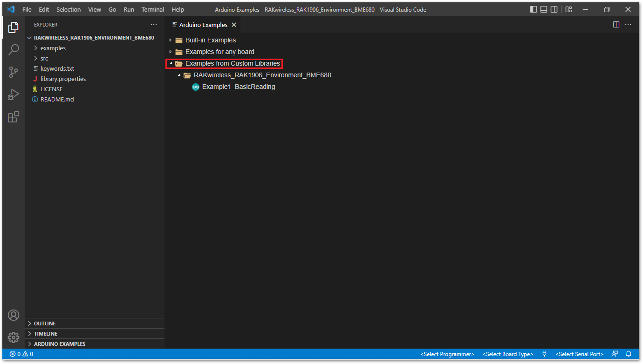This screenshot has width=643, height=364.
Task: Collapse RAKwireless_RAK1906_Environment_BME680 tree arrow
Action: point(179,75)
